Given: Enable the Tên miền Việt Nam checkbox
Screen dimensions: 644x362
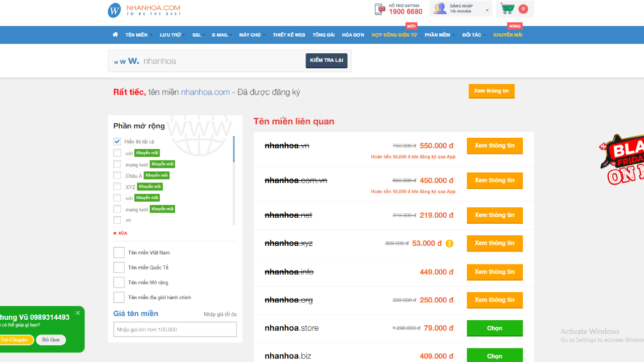Looking at the screenshot, I should (x=119, y=252).
